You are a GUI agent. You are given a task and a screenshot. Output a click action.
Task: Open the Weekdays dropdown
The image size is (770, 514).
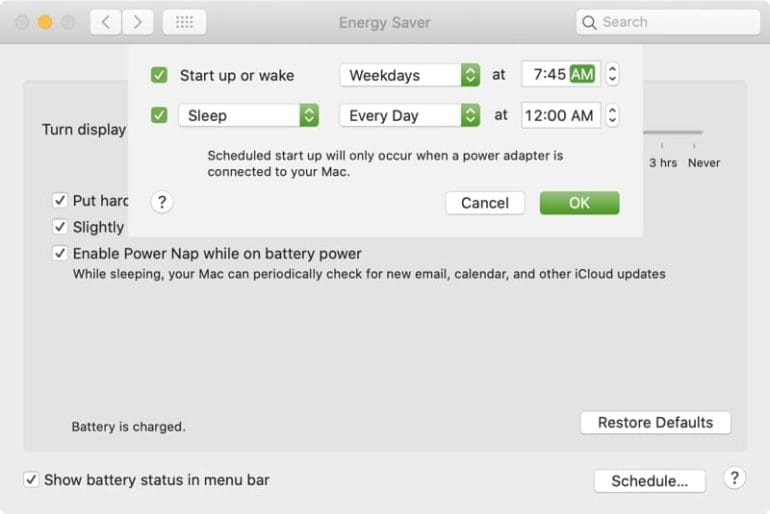pos(410,75)
